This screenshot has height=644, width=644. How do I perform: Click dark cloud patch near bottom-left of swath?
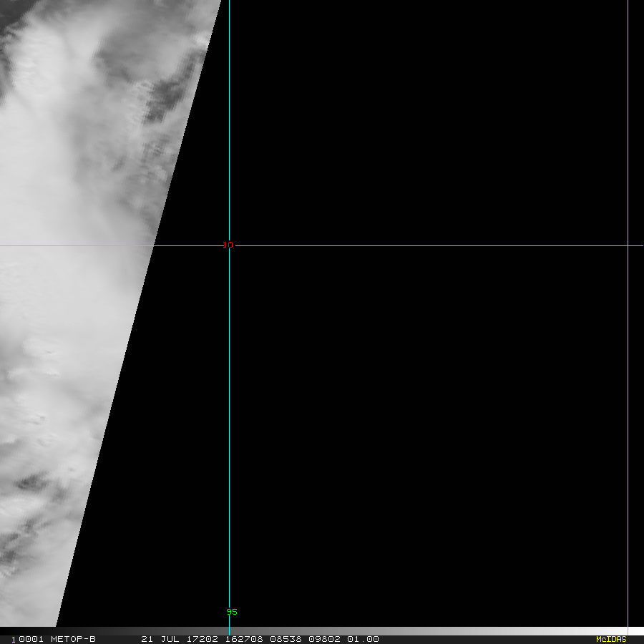click(32, 483)
